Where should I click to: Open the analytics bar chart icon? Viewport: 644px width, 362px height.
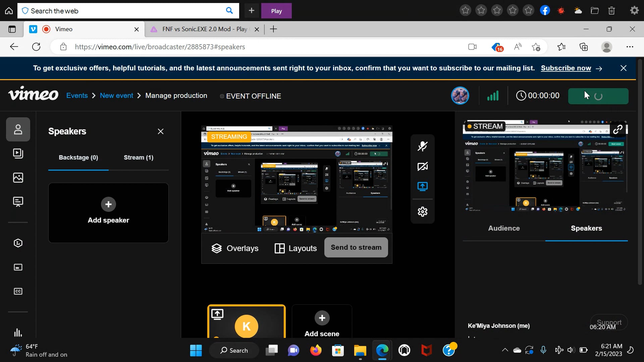click(18, 333)
